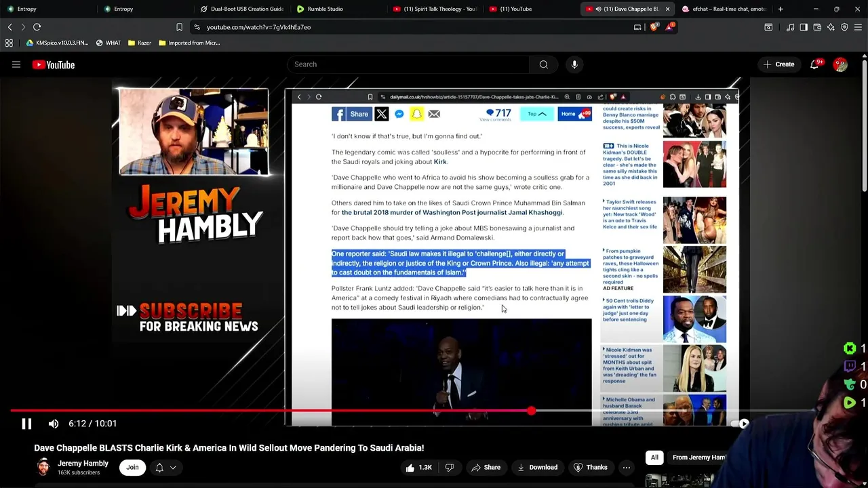
Task: Pause the YouTube video
Action: tap(26, 424)
